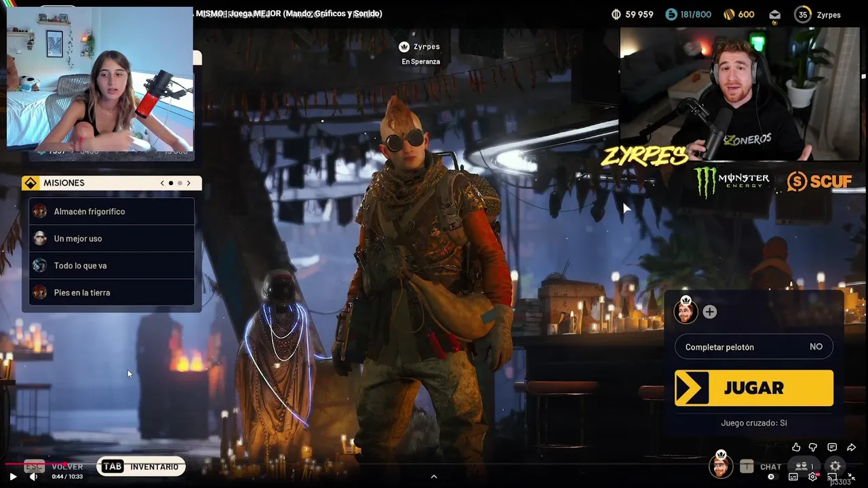
Task: Click the coin currency 59 959 icon
Action: [x=616, y=14]
